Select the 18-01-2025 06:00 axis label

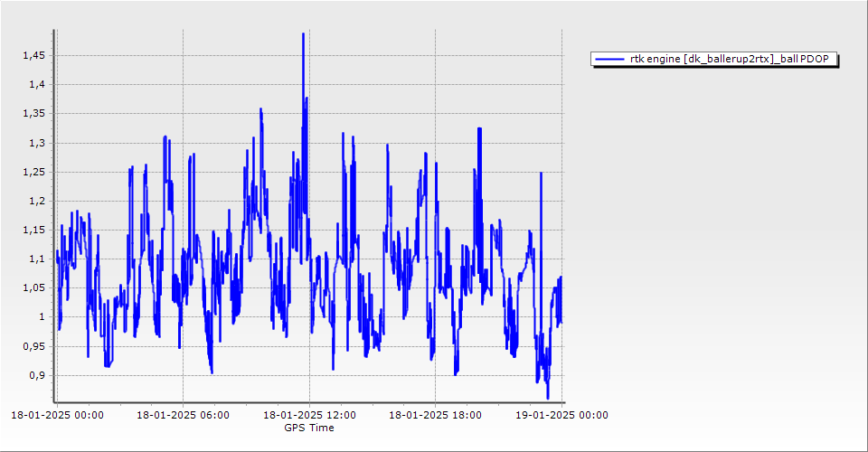[183, 415]
